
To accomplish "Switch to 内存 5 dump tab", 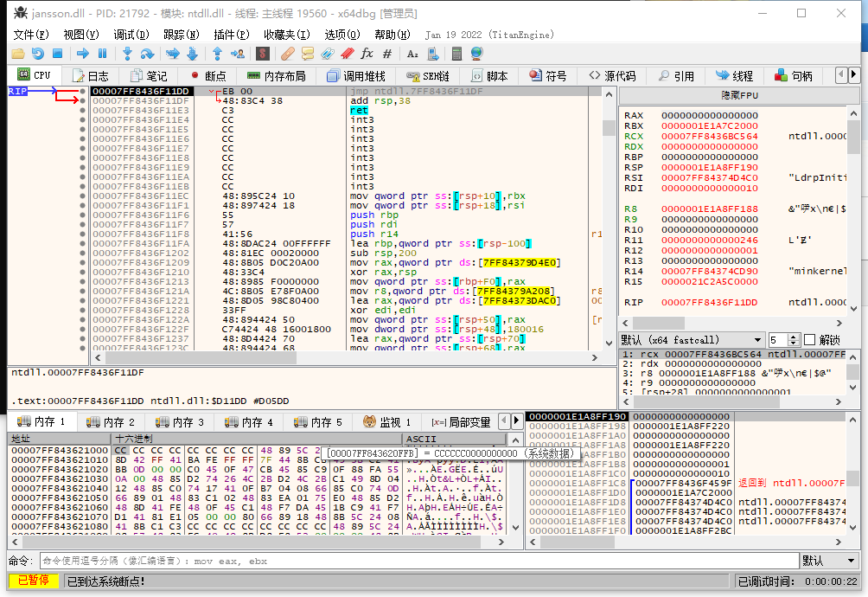I will pyautogui.click(x=318, y=422).
